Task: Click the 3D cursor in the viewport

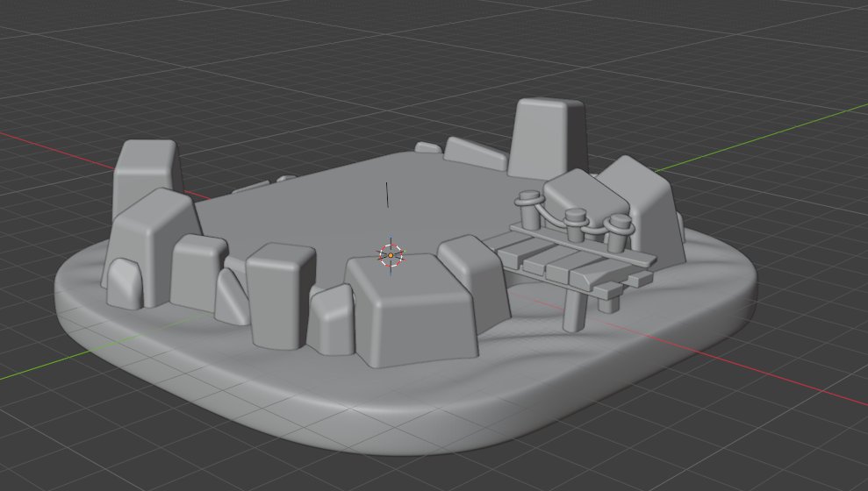Action: [x=391, y=255]
